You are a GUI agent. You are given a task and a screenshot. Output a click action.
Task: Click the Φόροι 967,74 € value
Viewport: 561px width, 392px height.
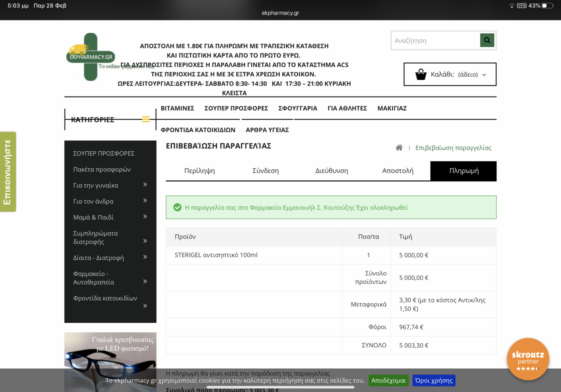411,327
